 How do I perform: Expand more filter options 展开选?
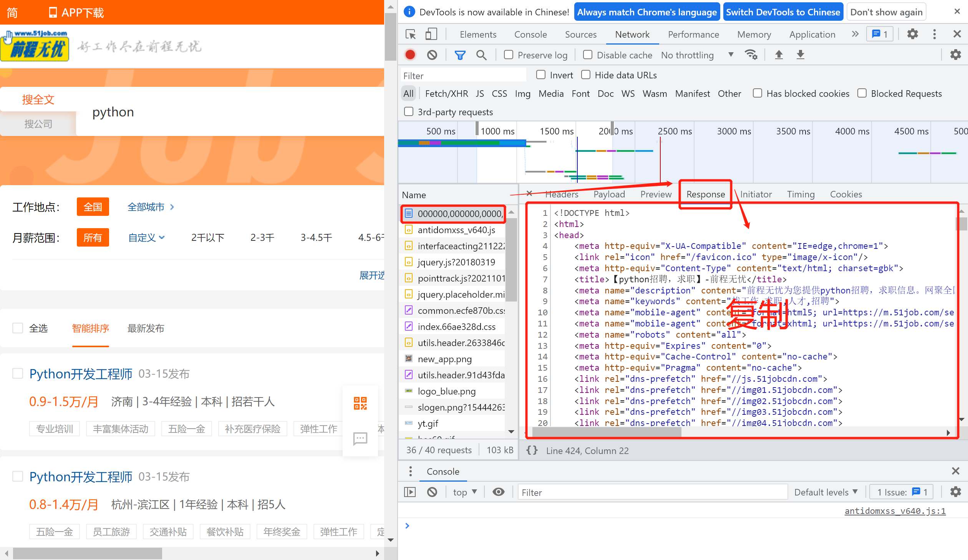tap(371, 275)
